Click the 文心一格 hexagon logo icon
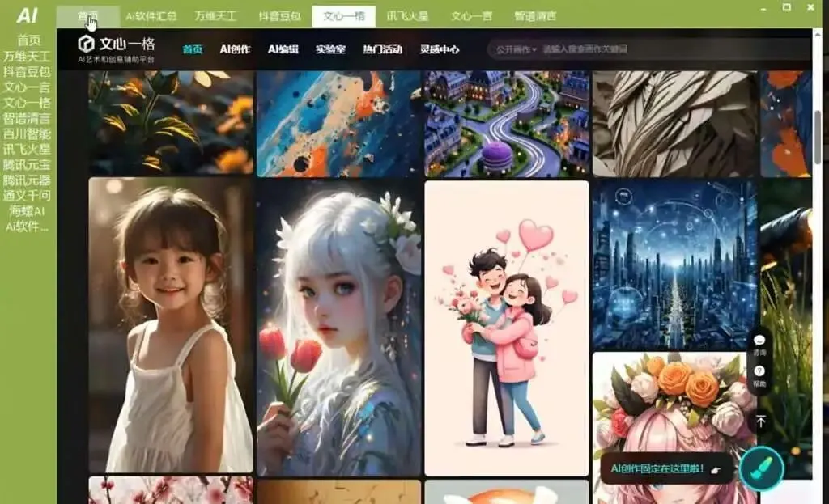The height and width of the screenshot is (504, 829). [86, 44]
